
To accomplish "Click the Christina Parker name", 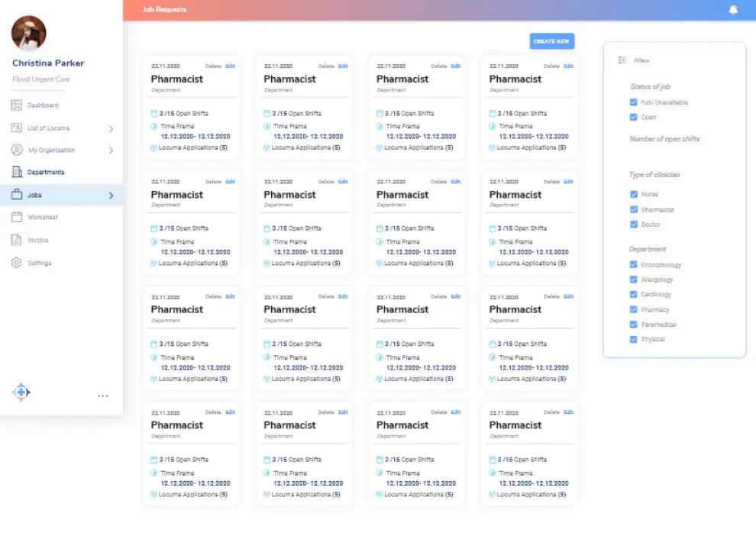I will [x=48, y=63].
